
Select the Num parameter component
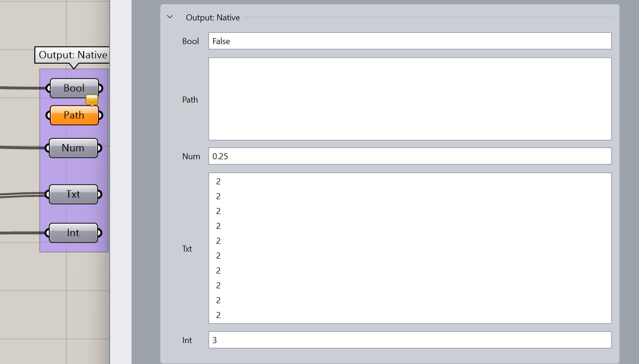click(x=73, y=148)
